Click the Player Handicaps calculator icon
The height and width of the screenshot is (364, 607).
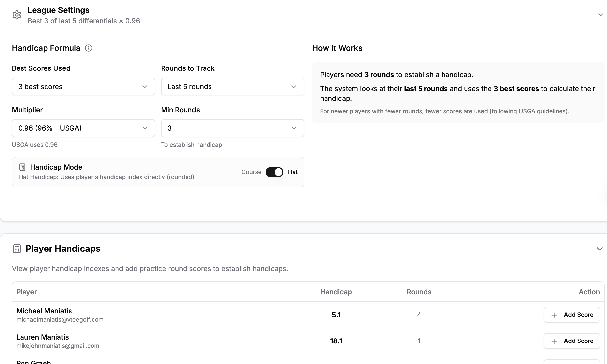pos(17,249)
